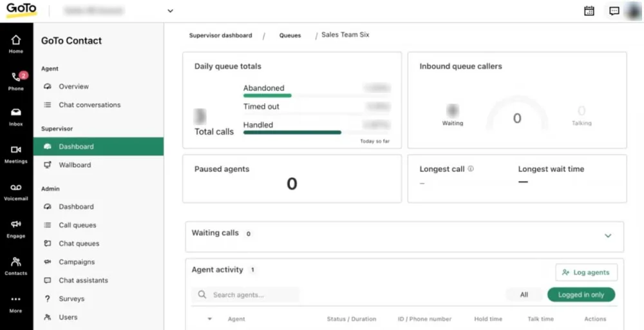Click the Log agents button
This screenshot has height=330, width=644.
(x=586, y=273)
